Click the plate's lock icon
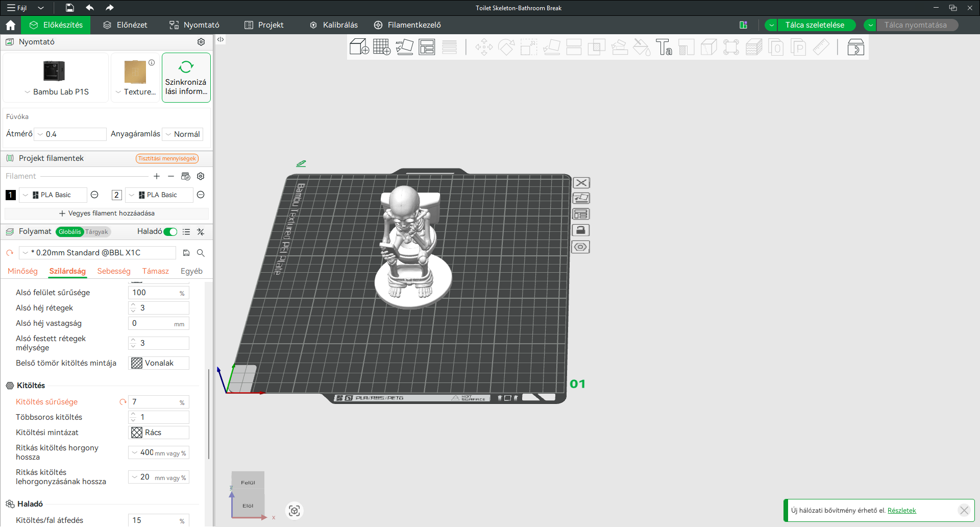The image size is (980, 527). 581,230
